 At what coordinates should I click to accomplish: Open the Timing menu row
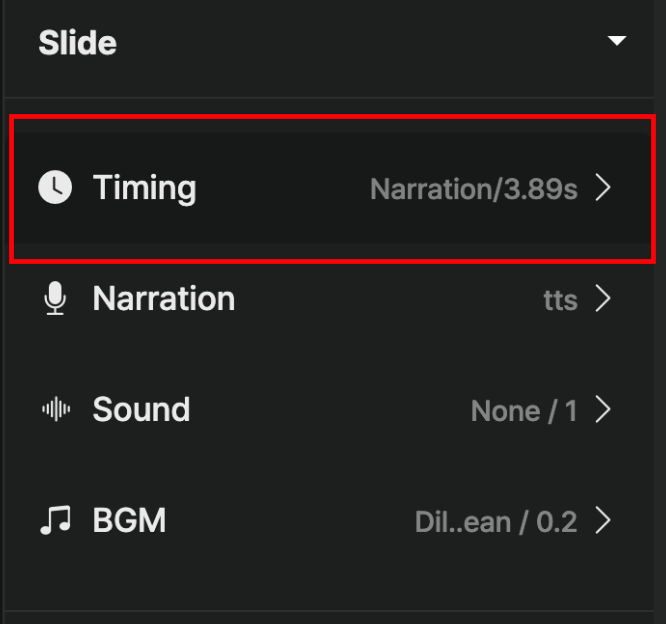coord(333,188)
